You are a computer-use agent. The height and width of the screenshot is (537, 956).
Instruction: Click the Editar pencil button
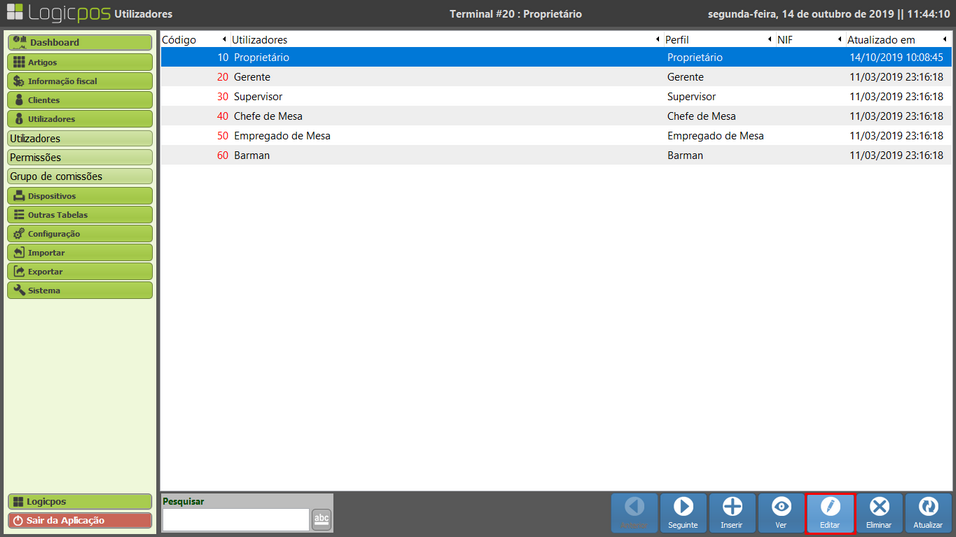830,513
